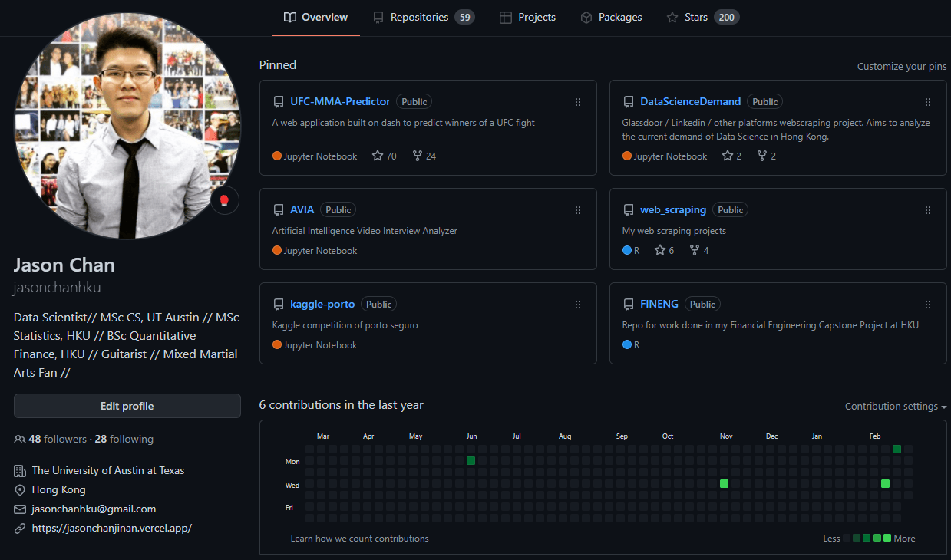Click the repo icon beside web_scraping

[629, 210]
